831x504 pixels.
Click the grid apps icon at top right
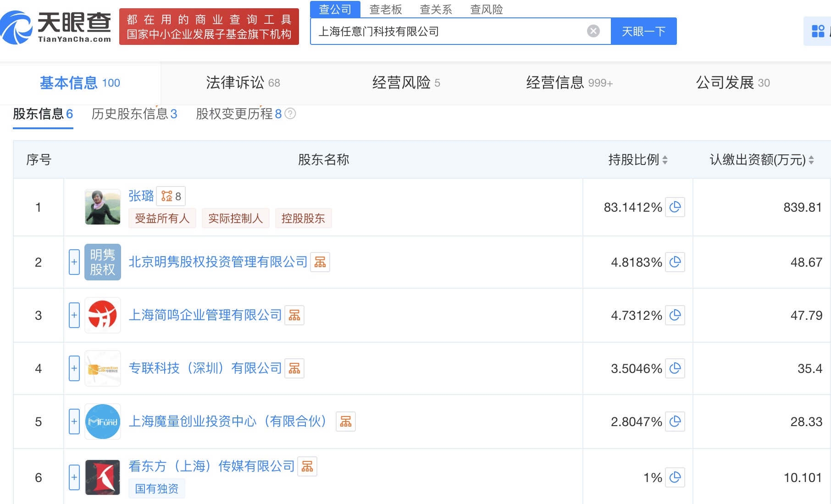[818, 31]
